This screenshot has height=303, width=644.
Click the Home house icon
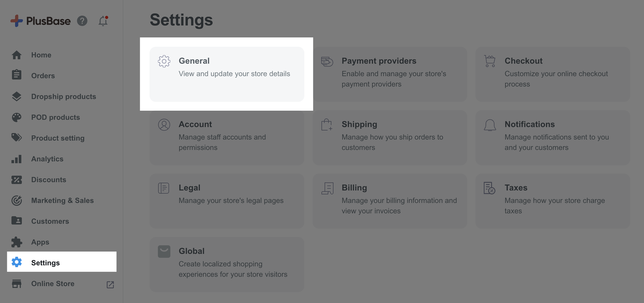click(x=17, y=55)
